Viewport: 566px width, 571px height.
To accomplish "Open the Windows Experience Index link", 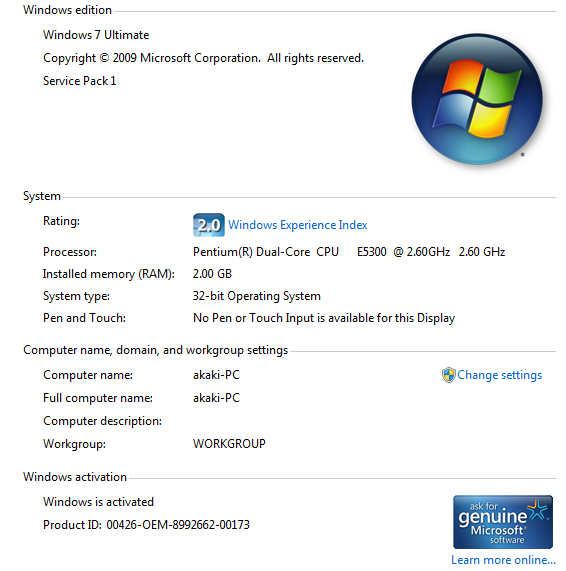I will [298, 225].
